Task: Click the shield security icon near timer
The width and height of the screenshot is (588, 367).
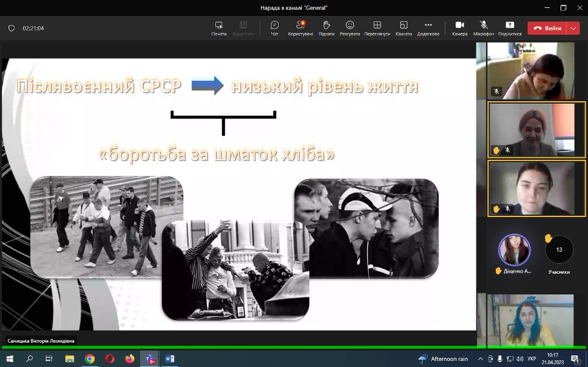Action: 11,28
